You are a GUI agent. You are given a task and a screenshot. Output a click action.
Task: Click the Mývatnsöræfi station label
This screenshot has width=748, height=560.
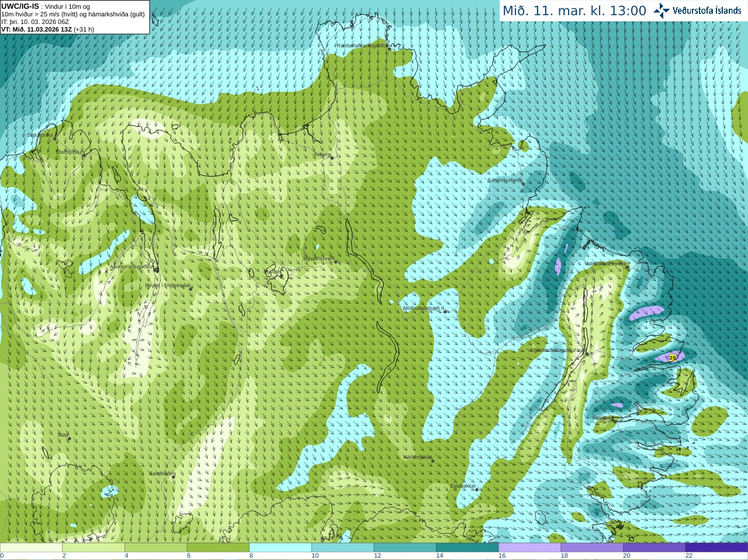pyautogui.click(x=318, y=258)
